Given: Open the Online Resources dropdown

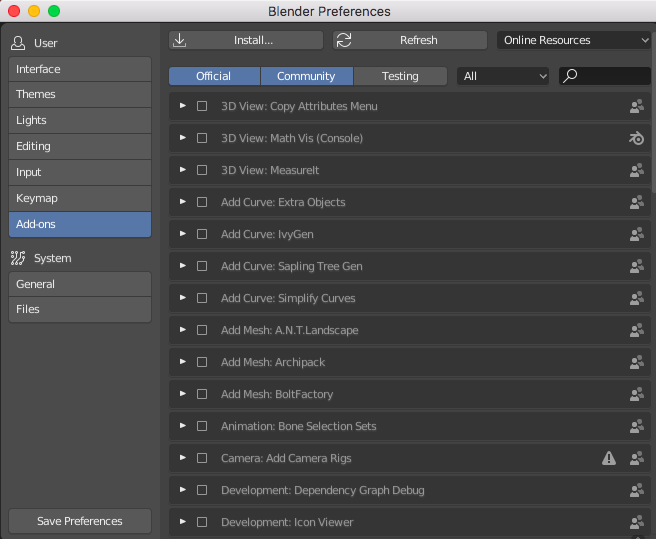Looking at the screenshot, I should 574,40.
